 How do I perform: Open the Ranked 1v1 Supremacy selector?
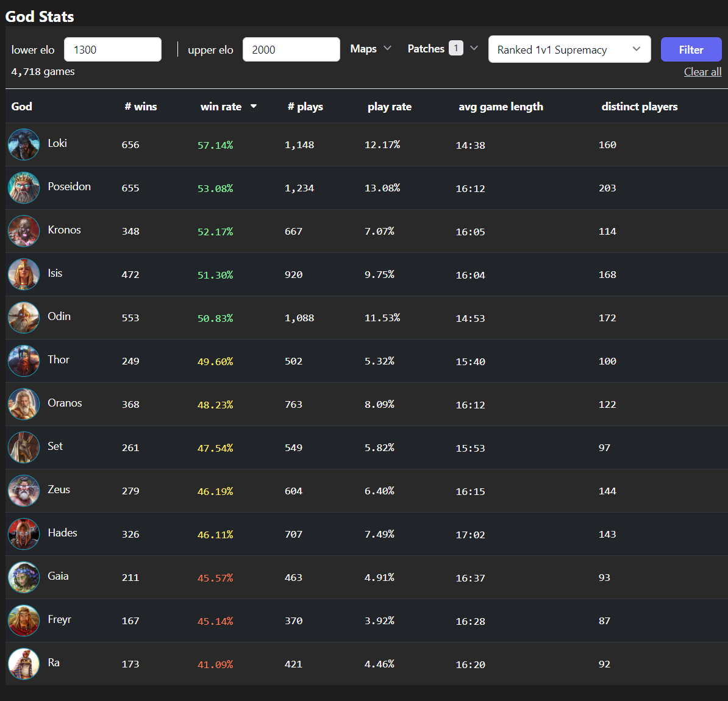click(x=569, y=49)
